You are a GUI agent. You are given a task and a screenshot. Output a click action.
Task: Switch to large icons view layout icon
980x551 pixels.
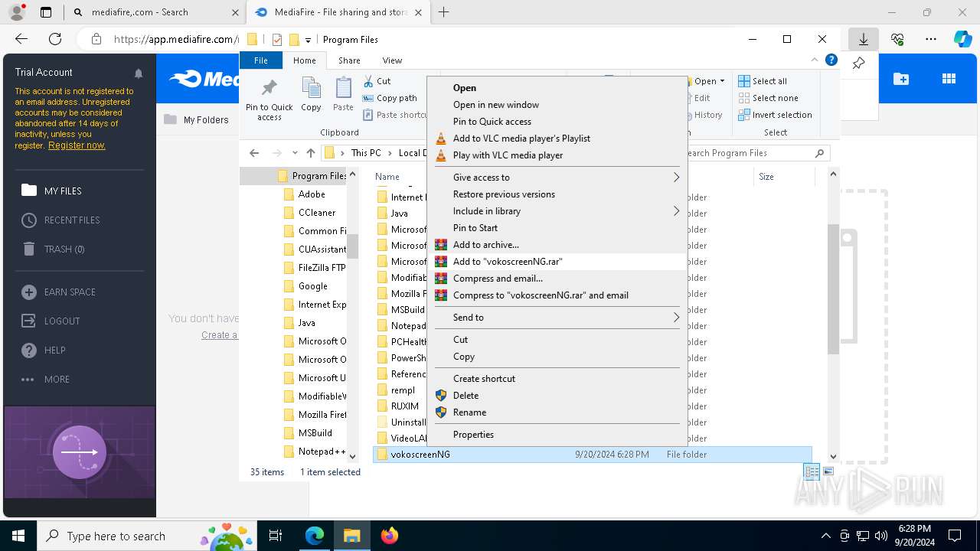(x=828, y=471)
